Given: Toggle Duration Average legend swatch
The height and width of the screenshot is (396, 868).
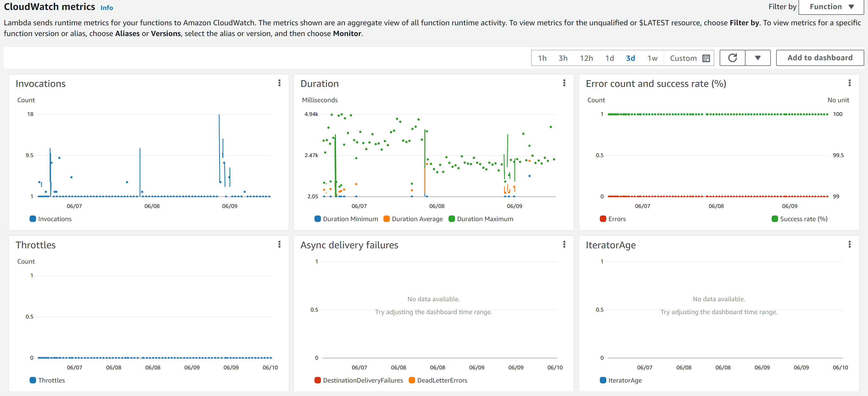Looking at the screenshot, I should (387, 219).
